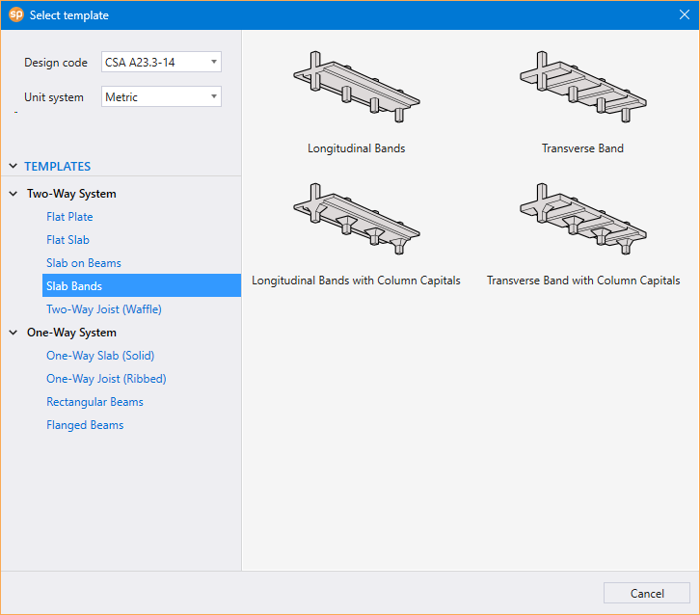This screenshot has height=615, width=700.
Task: Select the highlighted Slab Bands item
Action: point(142,285)
